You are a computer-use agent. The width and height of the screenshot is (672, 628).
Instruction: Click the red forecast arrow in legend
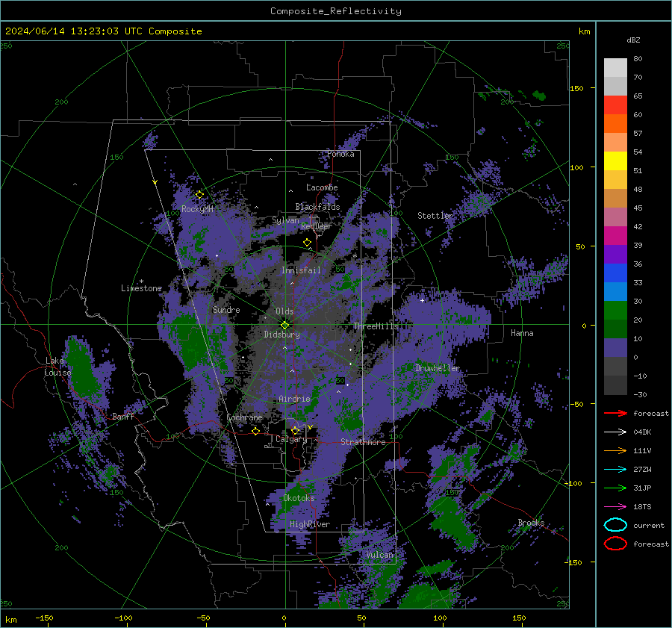[x=615, y=413]
